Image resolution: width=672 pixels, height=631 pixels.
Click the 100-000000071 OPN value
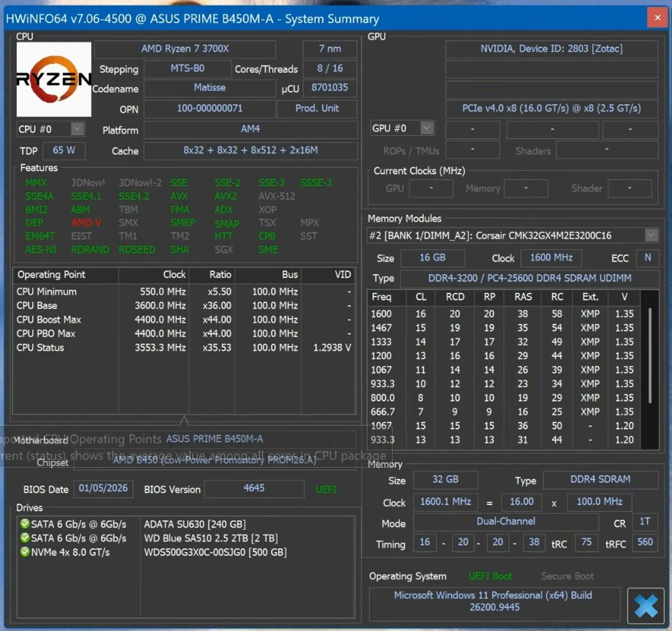tap(210, 109)
